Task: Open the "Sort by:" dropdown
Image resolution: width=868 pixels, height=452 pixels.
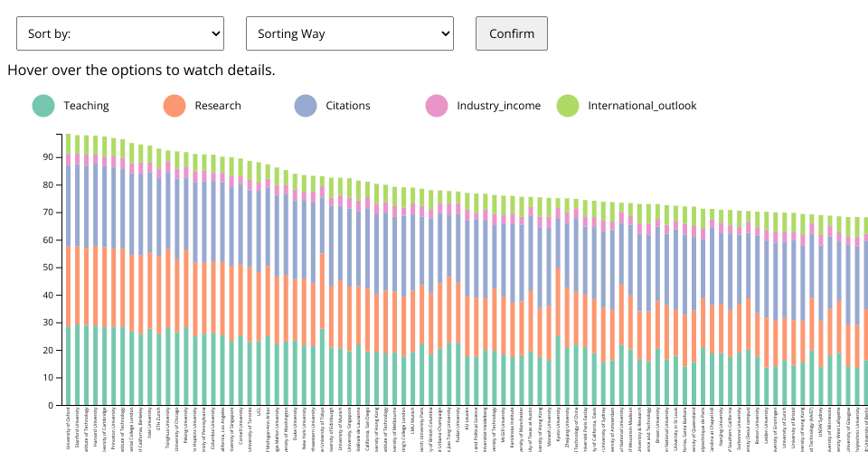Action: [x=120, y=33]
